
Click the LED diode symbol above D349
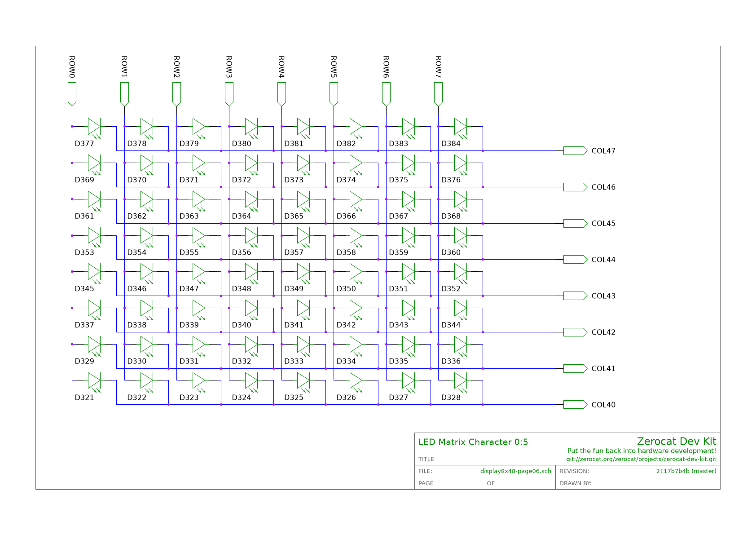coord(303,273)
